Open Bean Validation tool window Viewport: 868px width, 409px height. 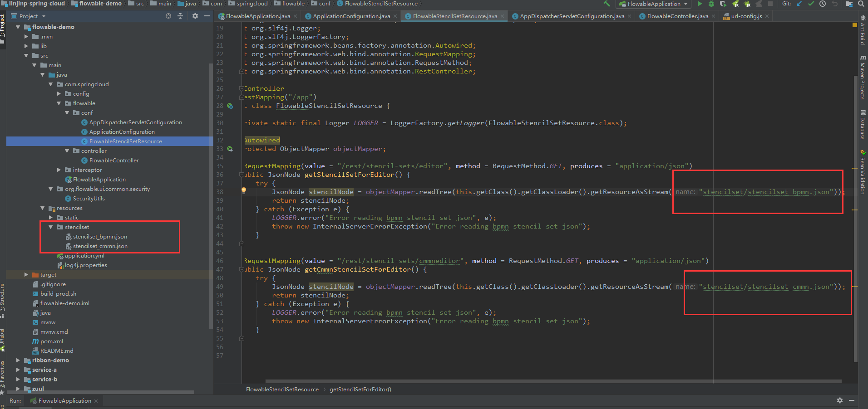[x=863, y=172]
